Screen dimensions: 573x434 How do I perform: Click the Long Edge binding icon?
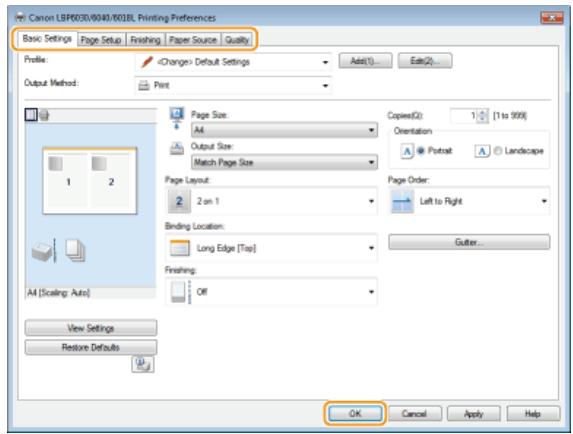pos(180,248)
